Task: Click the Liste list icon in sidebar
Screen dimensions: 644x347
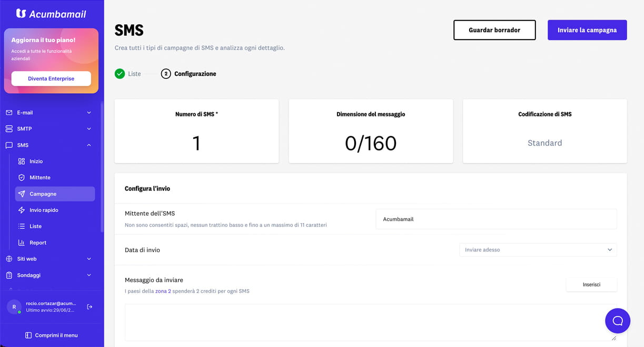Action: 22,226
